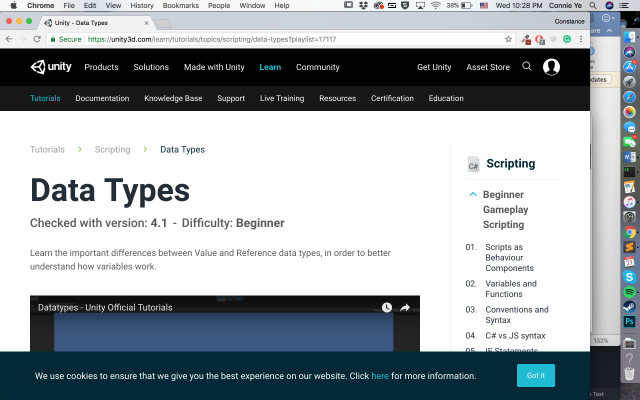Open C# vs JS syntax tutorial
This screenshot has width=640, height=400.
point(515,336)
